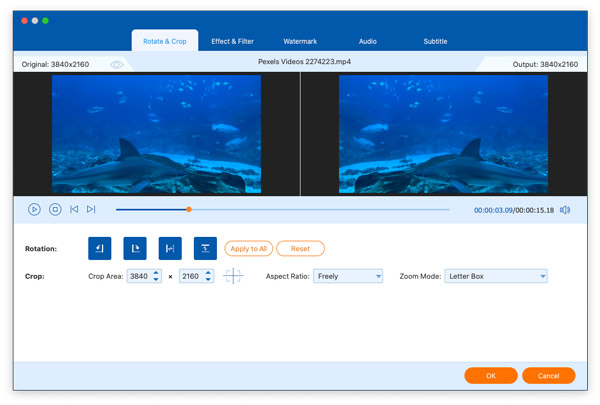This screenshot has height=405, width=600.
Task: Skip to next frame
Action: pos(91,209)
